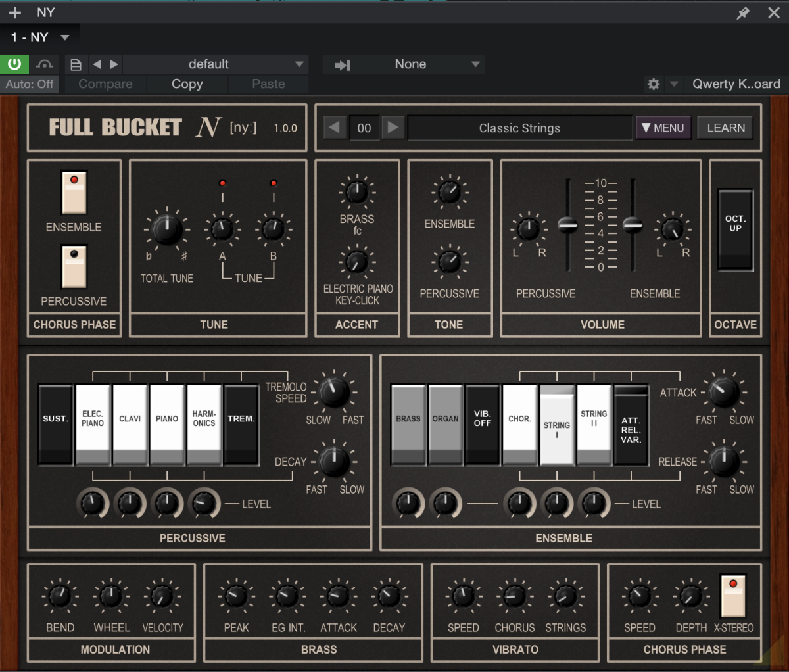This screenshot has width=789, height=672.
Task: Click the Ensemble volume pan knob
Action: tap(672, 229)
